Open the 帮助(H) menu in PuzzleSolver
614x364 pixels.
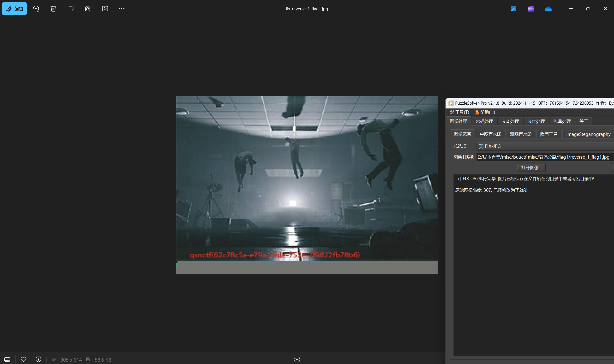(485, 112)
